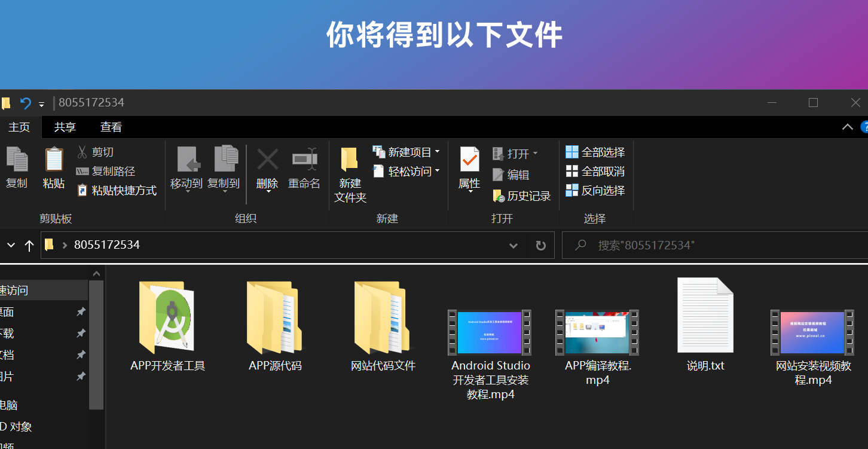868x449 pixels.
Task: Refresh the current folder view
Action: (540, 245)
